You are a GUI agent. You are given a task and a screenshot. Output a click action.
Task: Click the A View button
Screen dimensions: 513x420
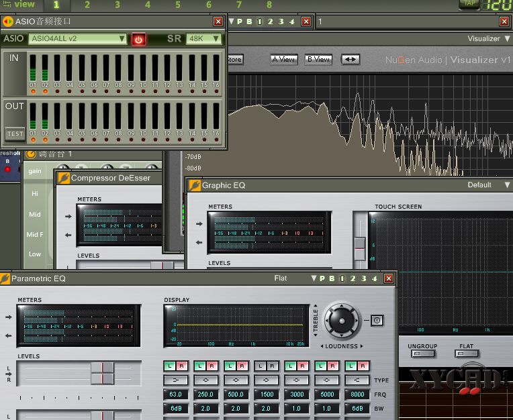click(x=283, y=60)
